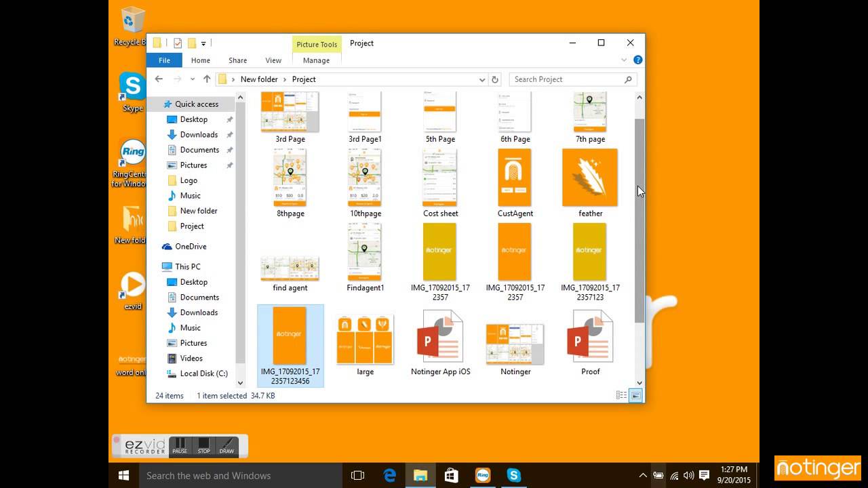The height and width of the screenshot is (488, 868).
Task: Select Downloads under Quick access
Action: click(199, 135)
